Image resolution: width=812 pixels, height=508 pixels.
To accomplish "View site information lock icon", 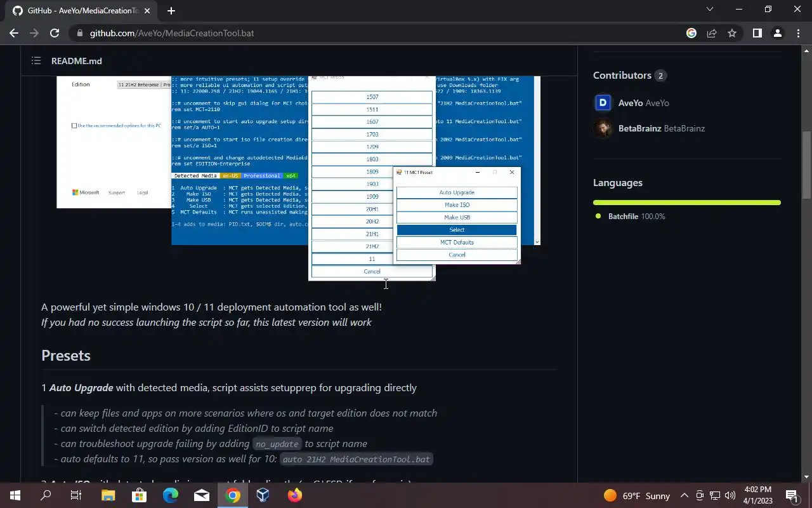I will click(79, 33).
